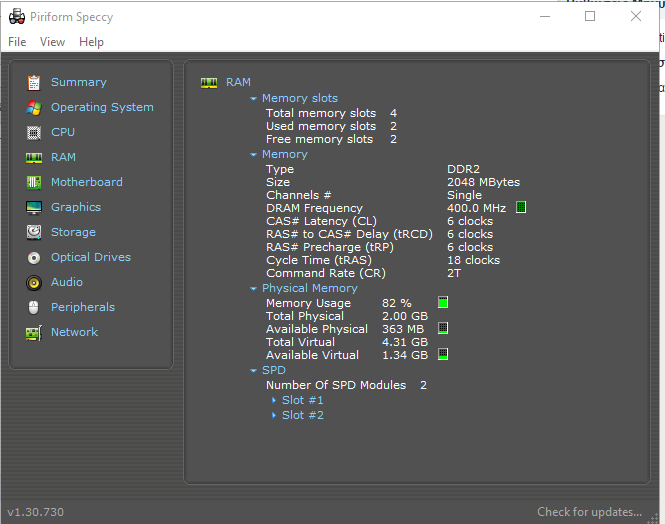Click the Total Virtual 4.31 GB value
Screen dimensions: 665x524
point(405,342)
